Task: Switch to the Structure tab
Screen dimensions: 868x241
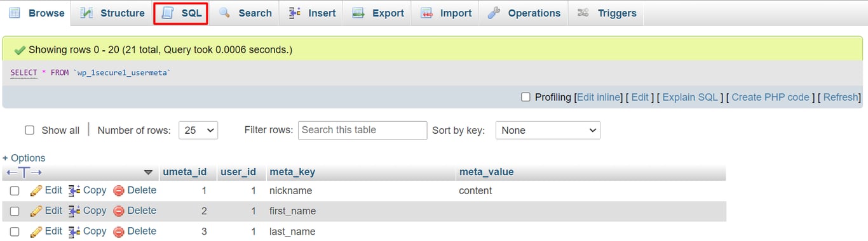Action: [112, 13]
